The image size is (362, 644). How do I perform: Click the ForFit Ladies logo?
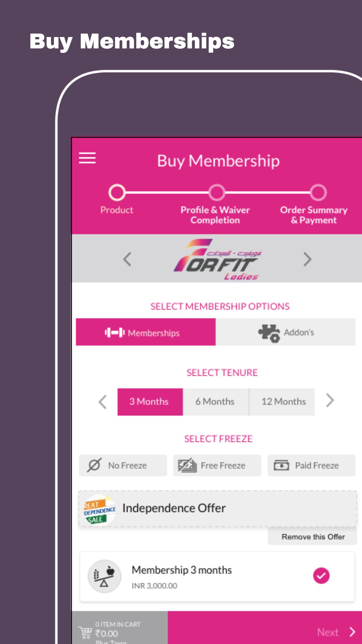click(218, 259)
